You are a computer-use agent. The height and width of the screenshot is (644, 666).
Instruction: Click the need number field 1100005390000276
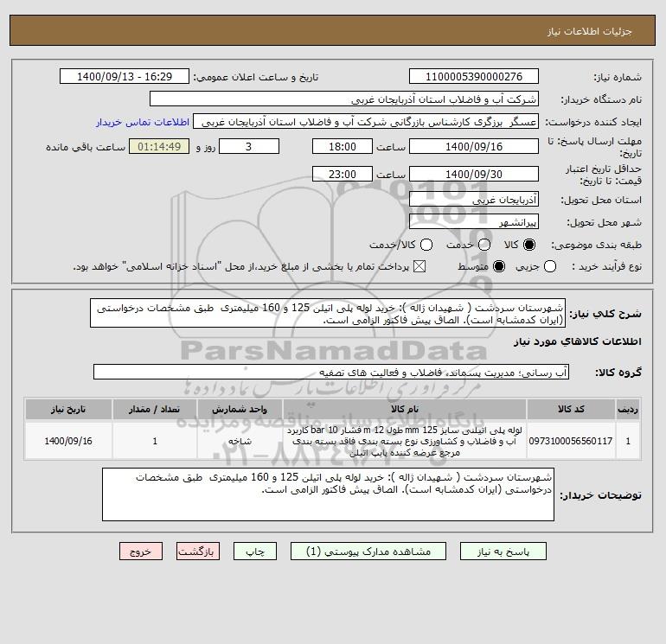pyautogui.click(x=474, y=77)
